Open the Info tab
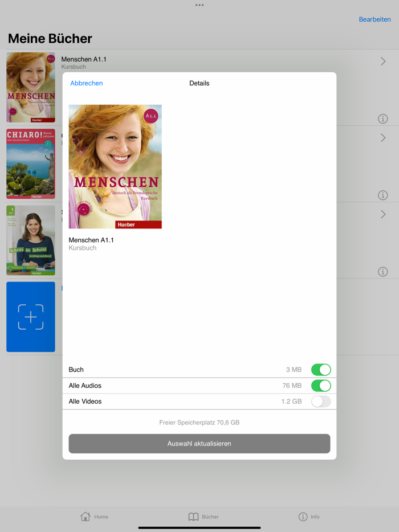Image resolution: width=399 pixels, height=532 pixels. (x=309, y=517)
